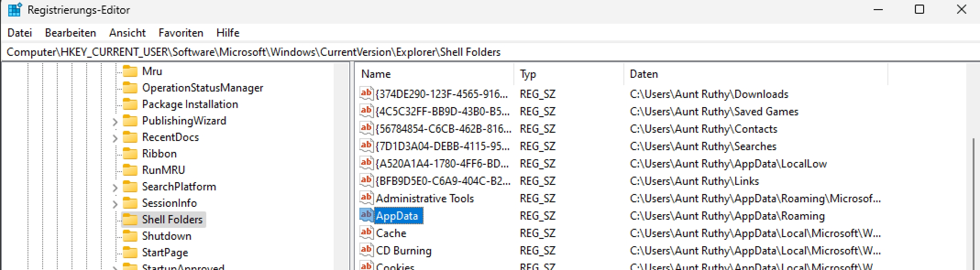Select the Shutdown key in tree
980x270 pixels.
166,236
